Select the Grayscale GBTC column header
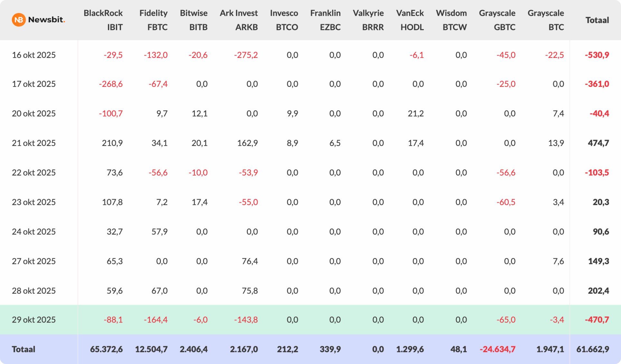This screenshot has height=364, width=621. tap(497, 20)
